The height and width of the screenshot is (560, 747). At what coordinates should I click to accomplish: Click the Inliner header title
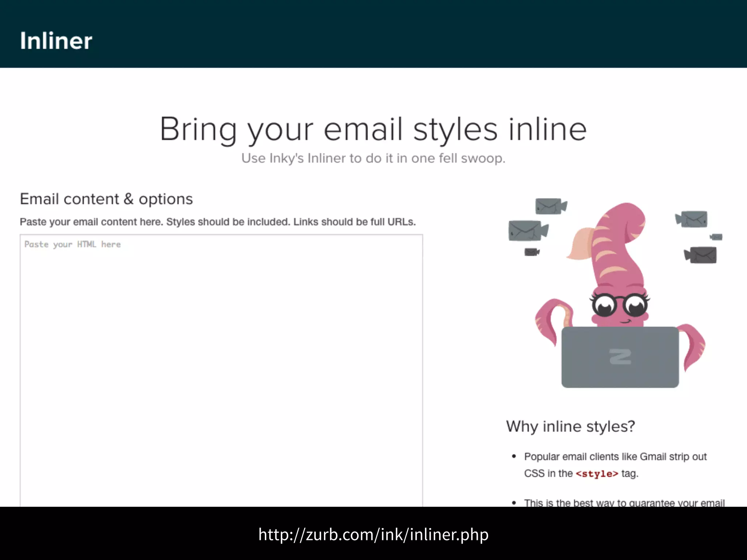tap(56, 40)
